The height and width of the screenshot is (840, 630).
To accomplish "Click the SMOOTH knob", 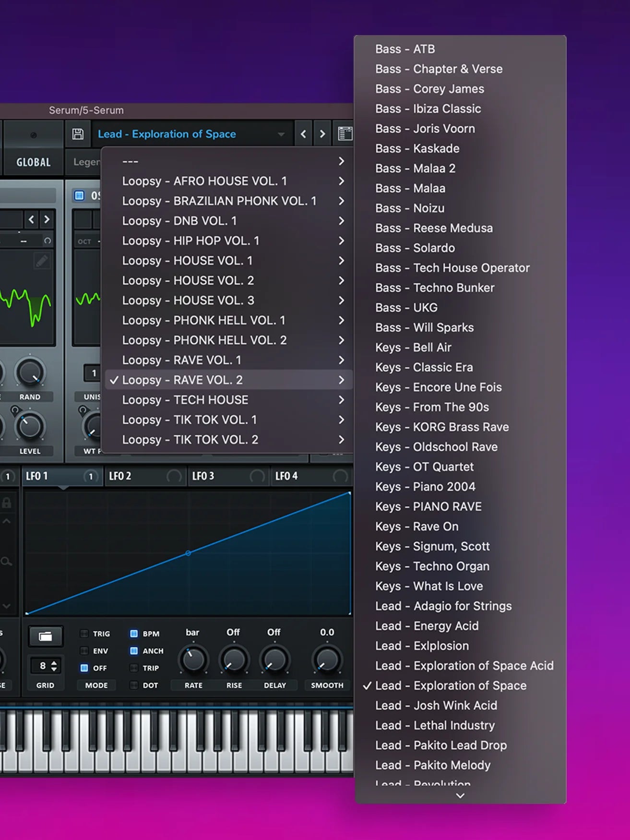I will pos(327,660).
